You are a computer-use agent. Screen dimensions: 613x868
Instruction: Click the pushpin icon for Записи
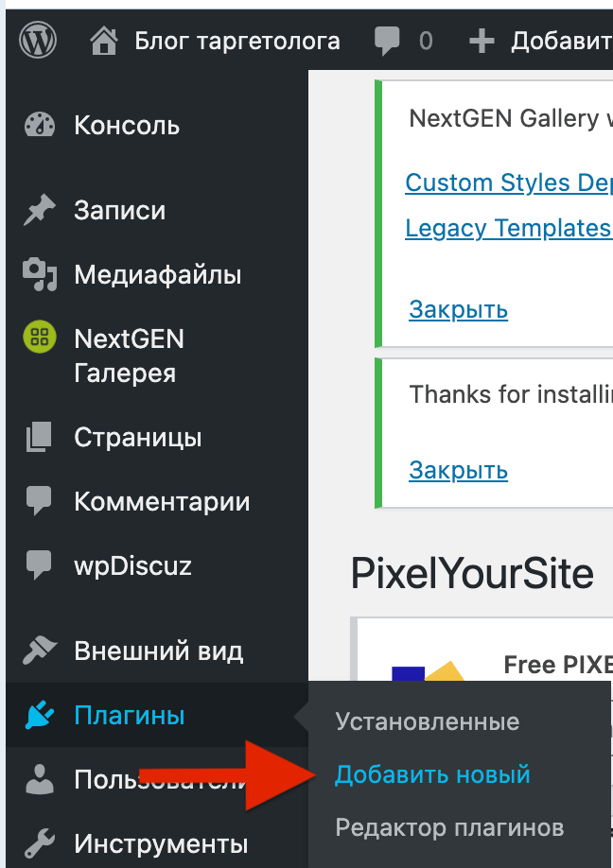[x=39, y=211]
